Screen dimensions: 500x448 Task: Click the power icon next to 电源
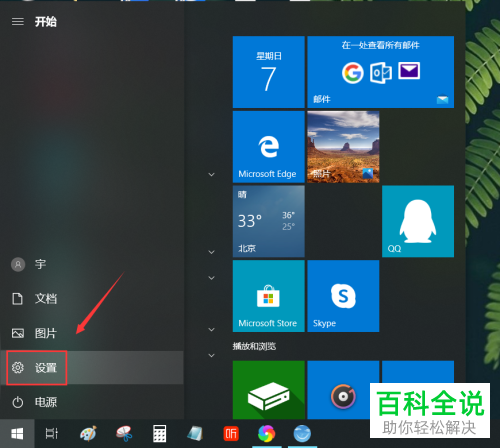tap(18, 402)
